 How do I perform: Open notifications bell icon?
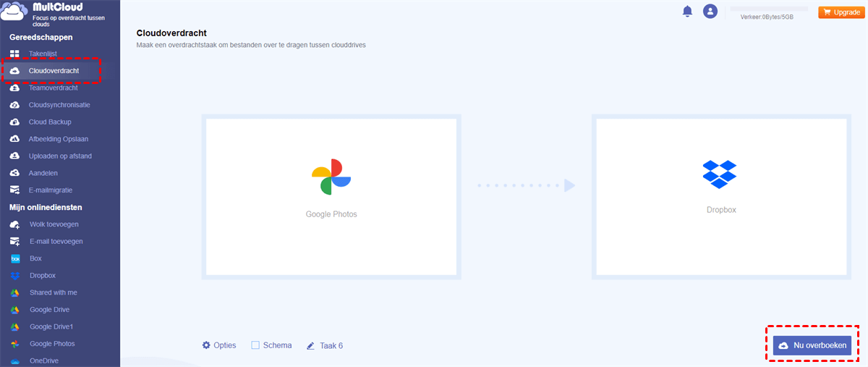coord(687,12)
